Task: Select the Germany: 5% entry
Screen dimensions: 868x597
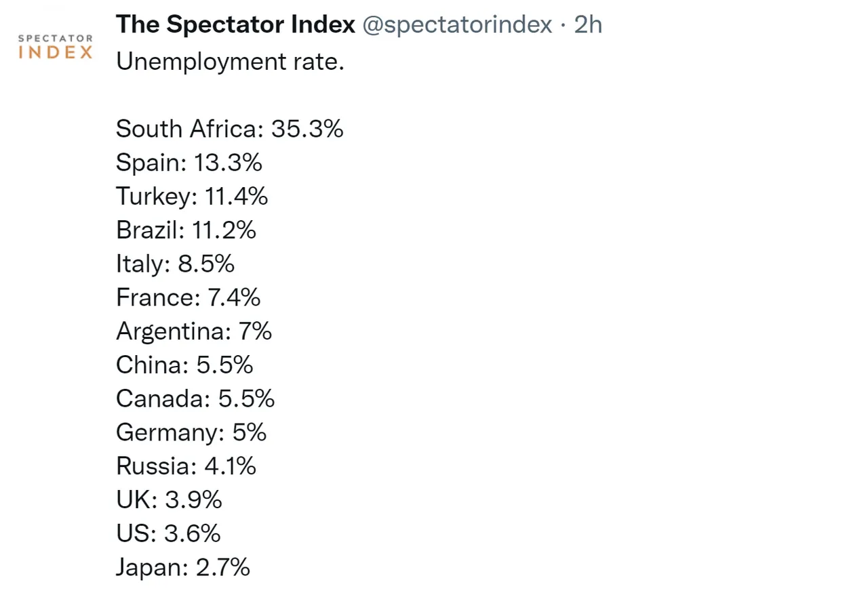Action: point(191,432)
